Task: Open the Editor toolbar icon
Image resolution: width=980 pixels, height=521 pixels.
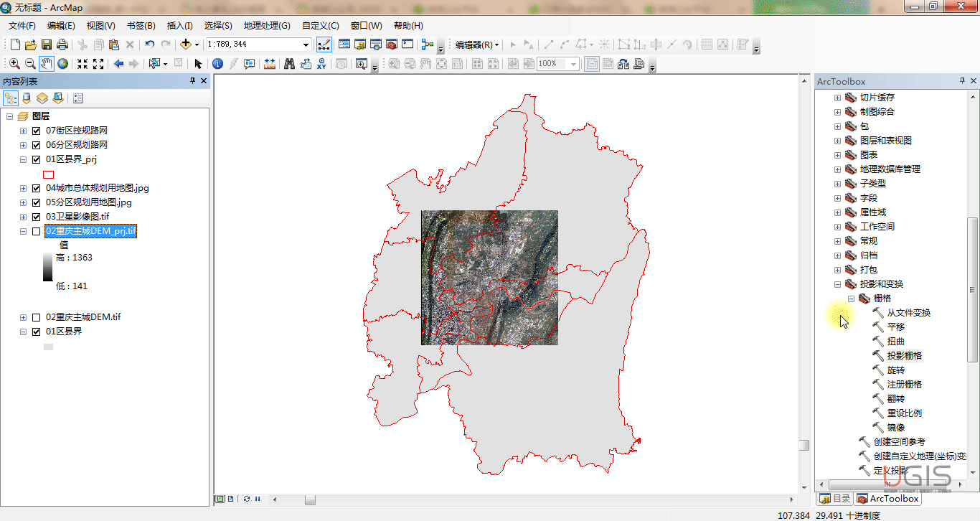Action: coord(324,44)
